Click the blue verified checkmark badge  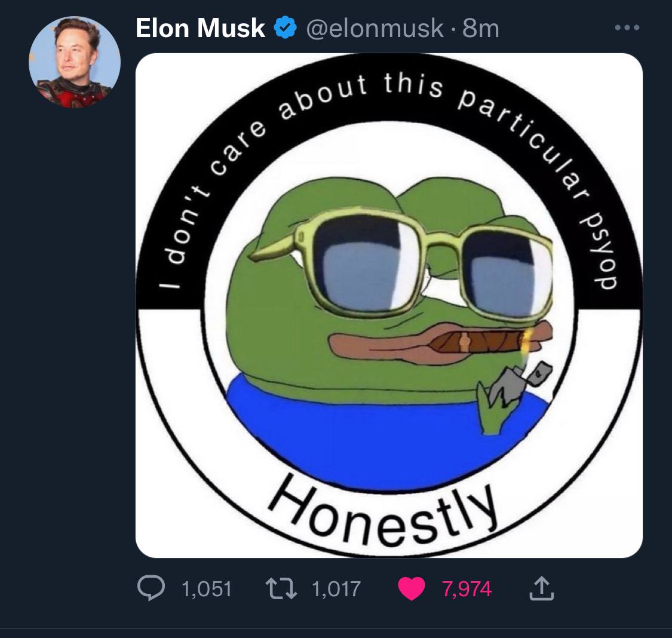(x=285, y=28)
